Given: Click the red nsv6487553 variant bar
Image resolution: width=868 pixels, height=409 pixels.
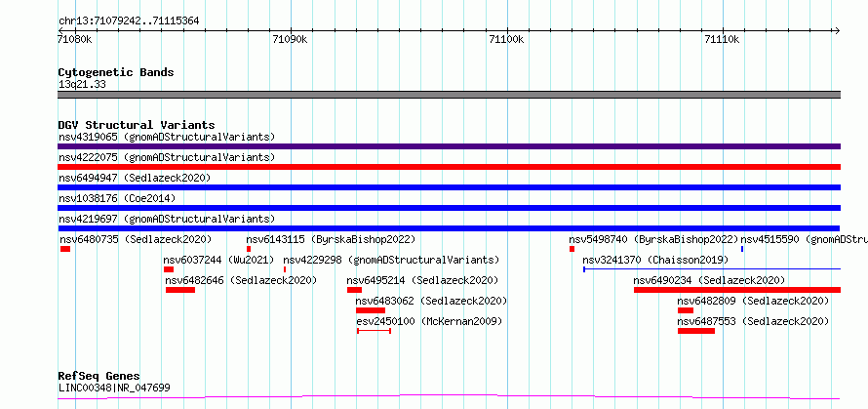Looking at the screenshot, I should pos(696,332).
